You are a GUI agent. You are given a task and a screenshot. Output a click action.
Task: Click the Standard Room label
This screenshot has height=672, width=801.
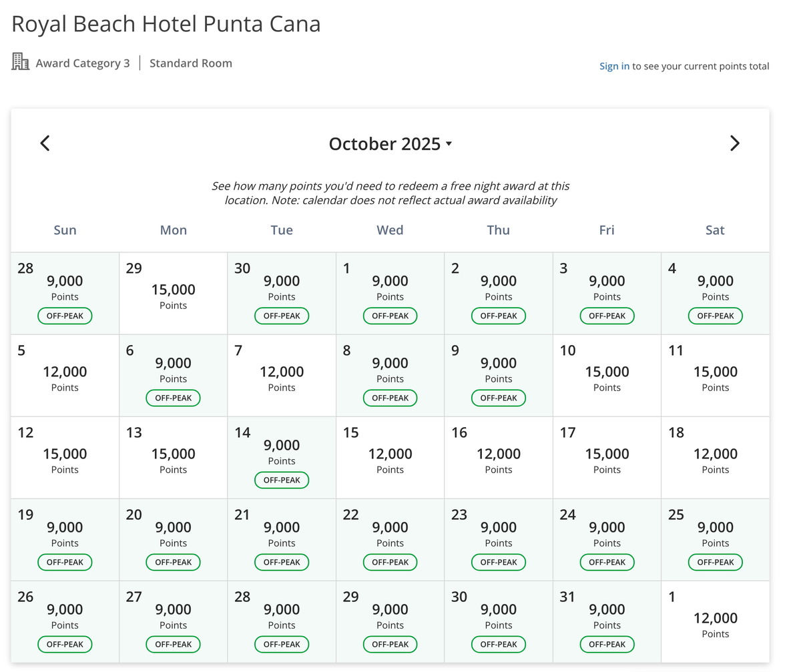(x=191, y=63)
